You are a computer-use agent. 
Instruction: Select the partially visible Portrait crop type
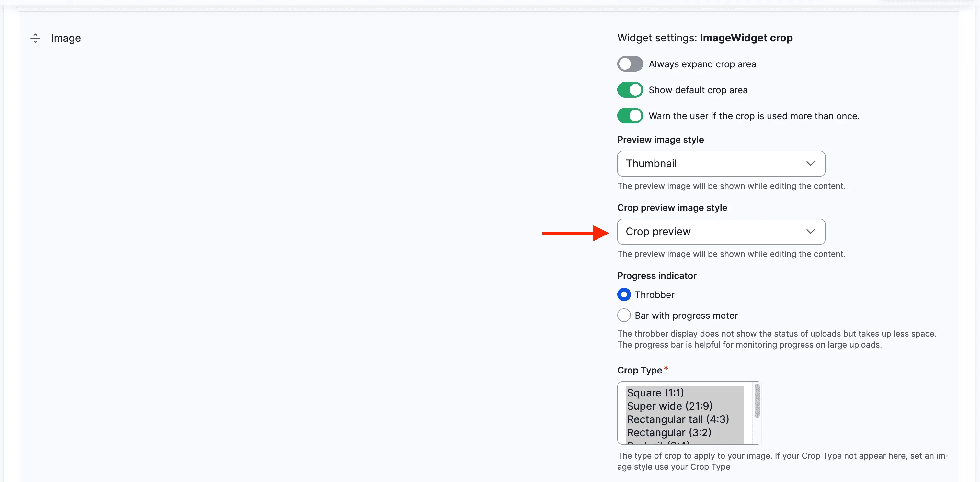658,443
